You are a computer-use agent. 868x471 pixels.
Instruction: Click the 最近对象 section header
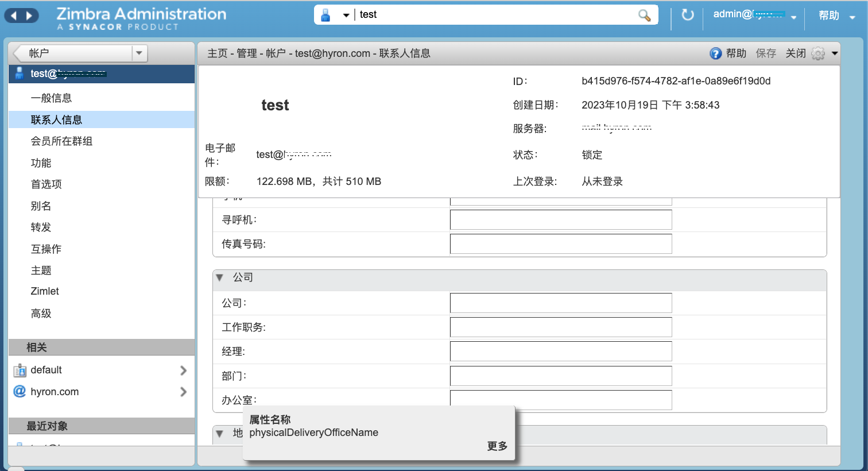102,426
